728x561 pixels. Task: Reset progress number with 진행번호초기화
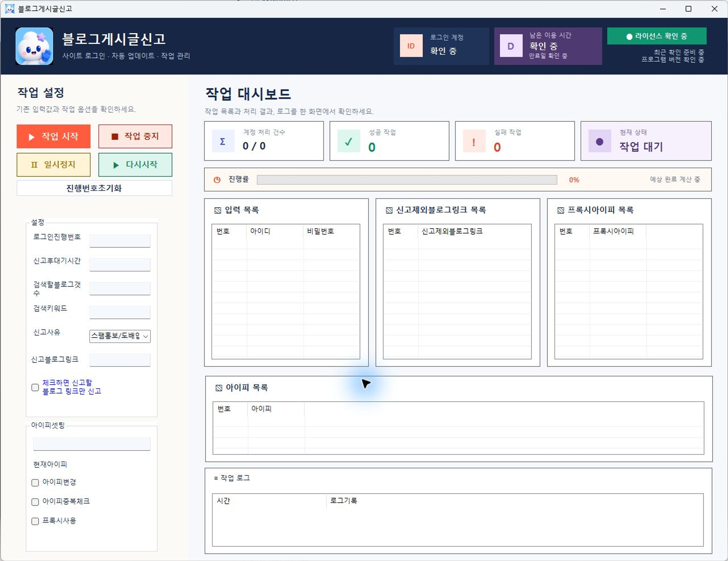94,188
